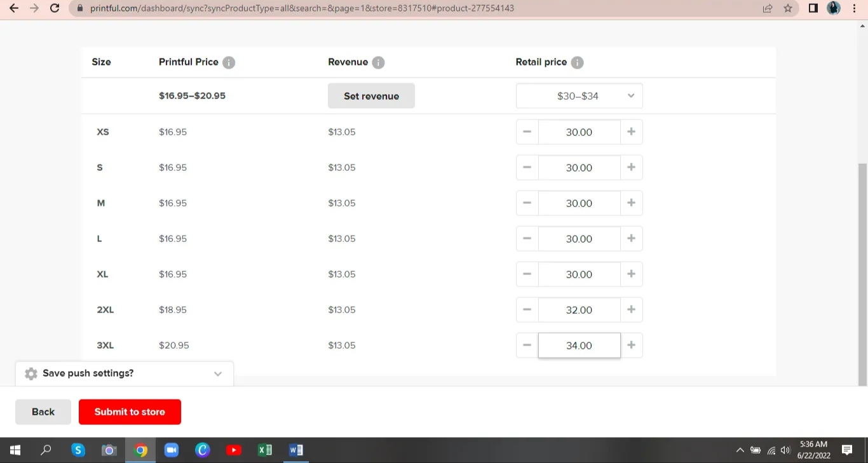Image resolution: width=868 pixels, height=463 pixels.
Task: Click Set revenue button
Action: tap(371, 96)
